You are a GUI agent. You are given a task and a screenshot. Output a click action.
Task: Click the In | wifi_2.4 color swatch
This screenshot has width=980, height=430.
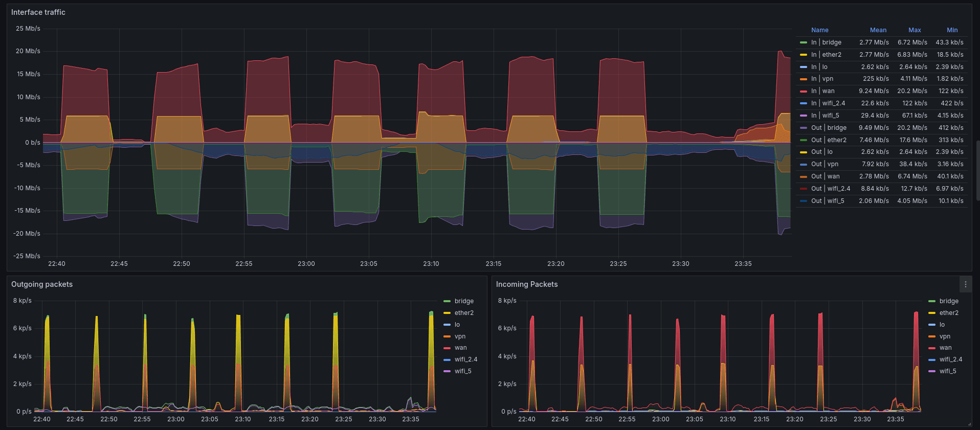tap(804, 103)
